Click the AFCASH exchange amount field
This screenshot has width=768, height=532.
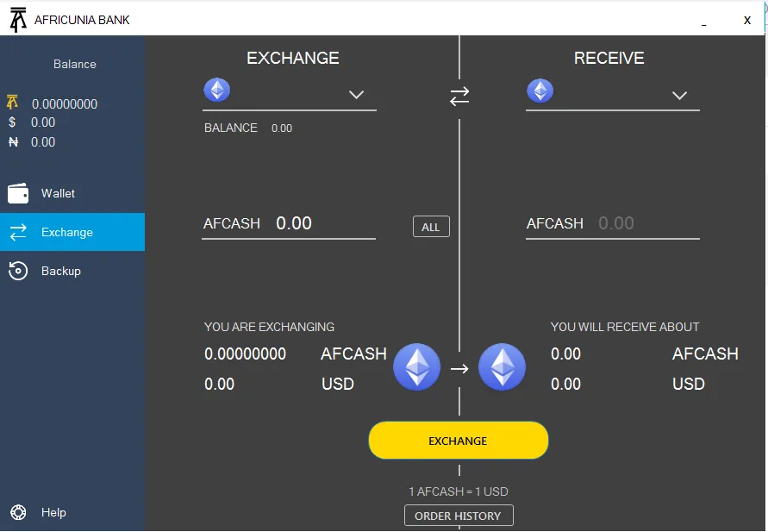(x=289, y=224)
